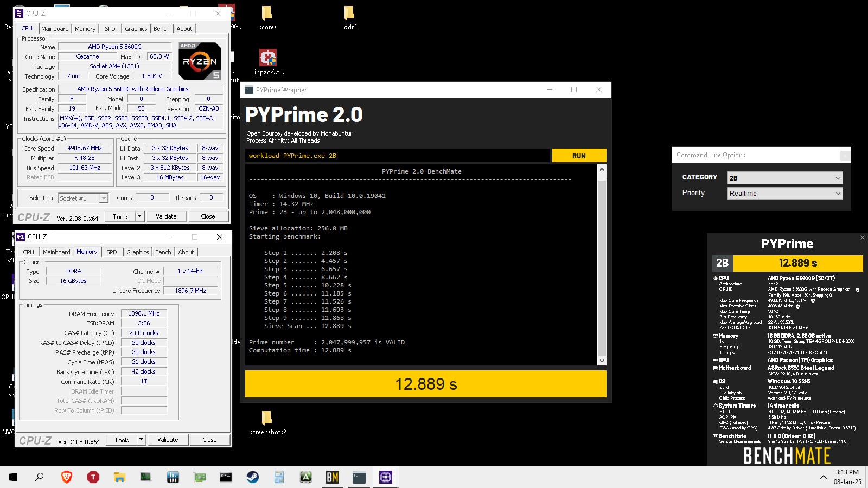The height and width of the screenshot is (488, 868).
Task: Click the 'Sieve Scan ... 12.889 s' line
Action: pyautogui.click(x=308, y=326)
